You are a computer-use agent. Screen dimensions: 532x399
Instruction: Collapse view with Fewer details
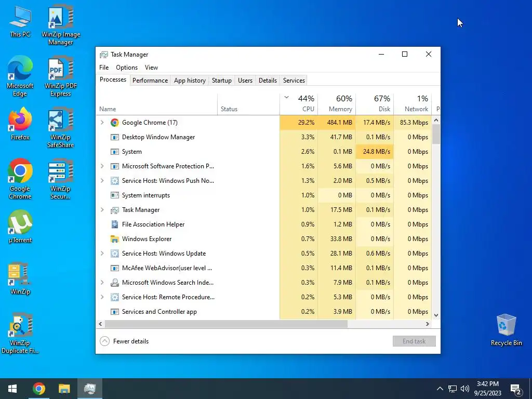click(124, 341)
